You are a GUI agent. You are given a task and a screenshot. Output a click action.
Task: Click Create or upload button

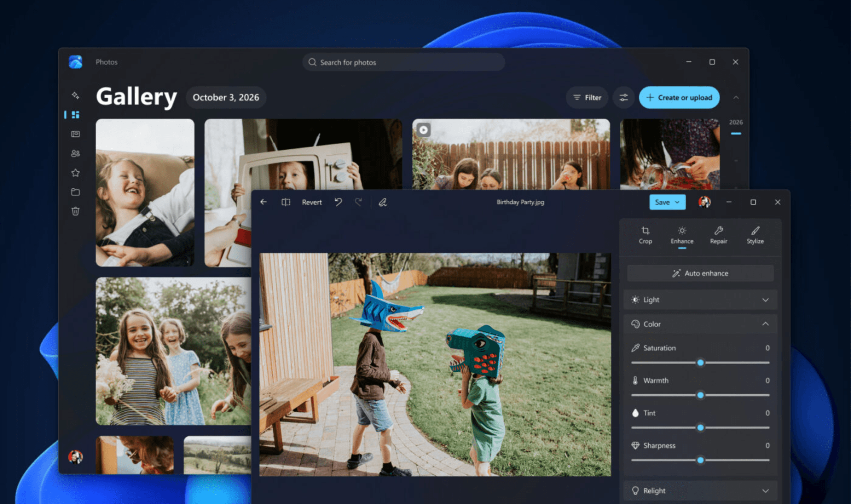tap(679, 98)
